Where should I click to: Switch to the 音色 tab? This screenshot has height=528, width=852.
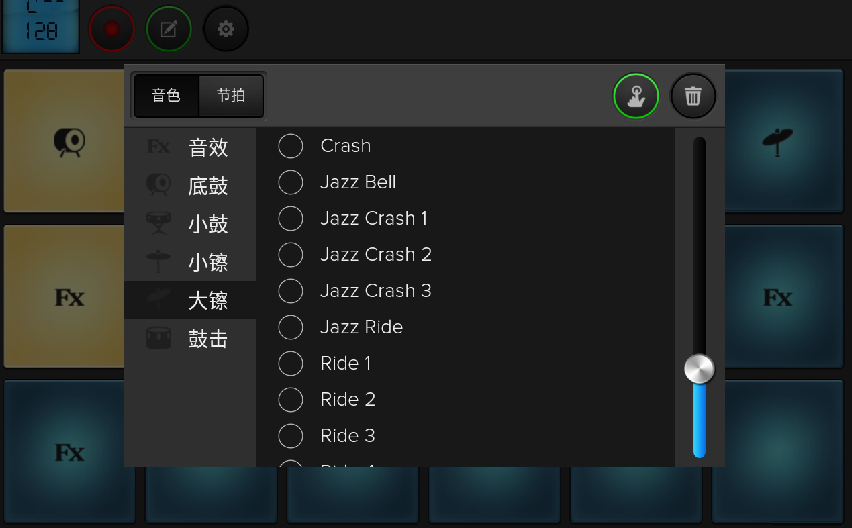pos(166,96)
